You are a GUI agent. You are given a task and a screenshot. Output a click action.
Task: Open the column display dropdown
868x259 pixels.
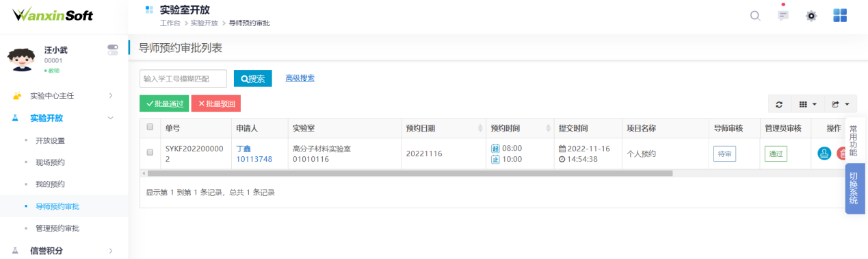pos(807,104)
